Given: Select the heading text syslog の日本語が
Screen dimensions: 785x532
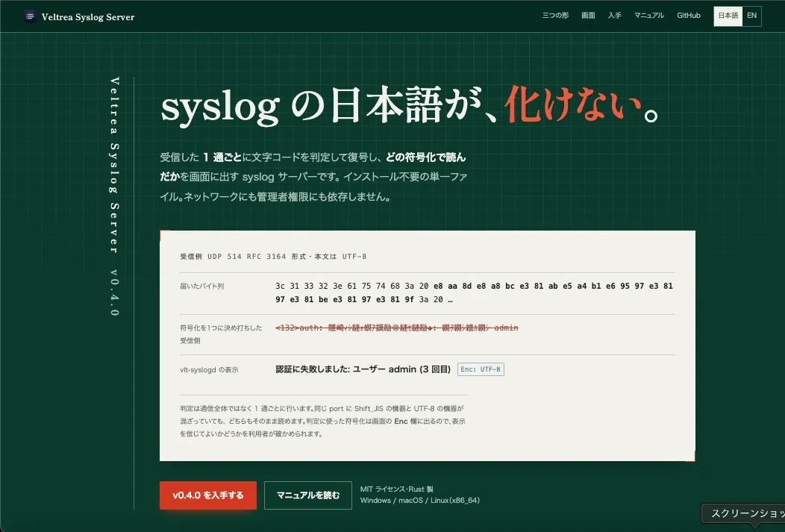Looking at the screenshot, I should (328, 107).
